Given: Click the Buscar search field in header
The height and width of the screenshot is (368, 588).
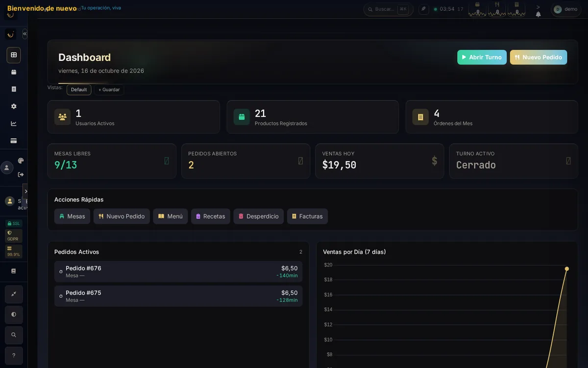Looking at the screenshot, I should (x=388, y=9).
